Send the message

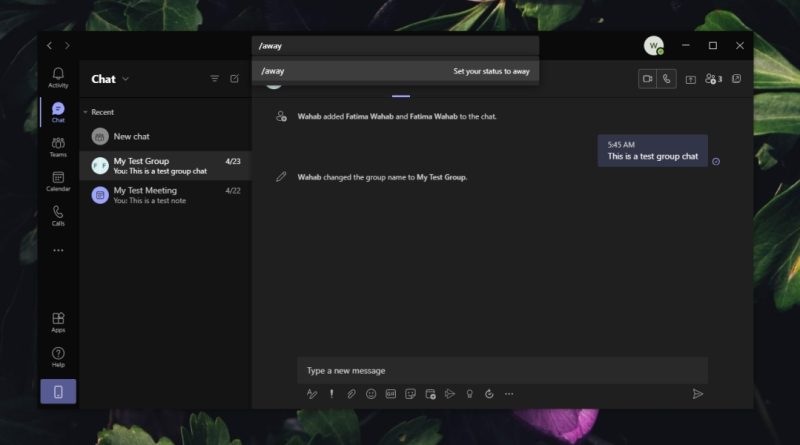pyautogui.click(x=697, y=394)
